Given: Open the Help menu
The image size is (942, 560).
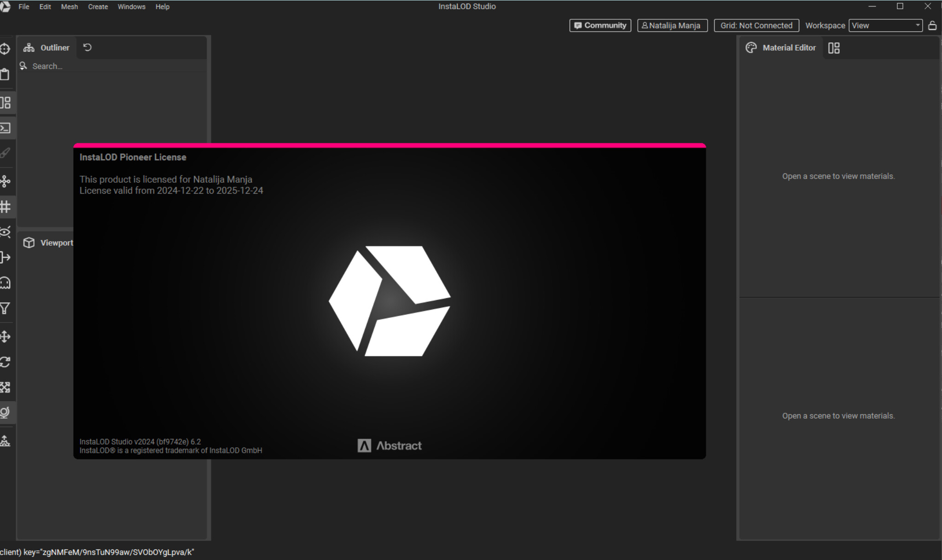Looking at the screenshot, I should (163, 6).
